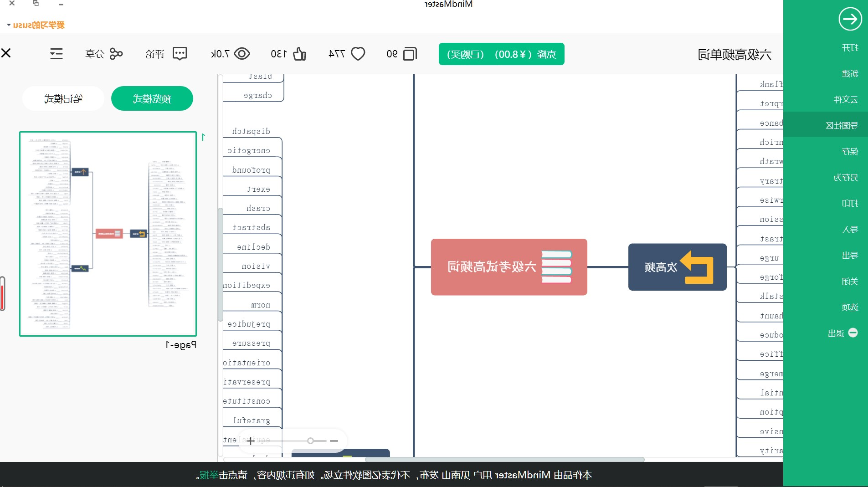Switch to 笔记模式 note mode

tap(63, 98)
